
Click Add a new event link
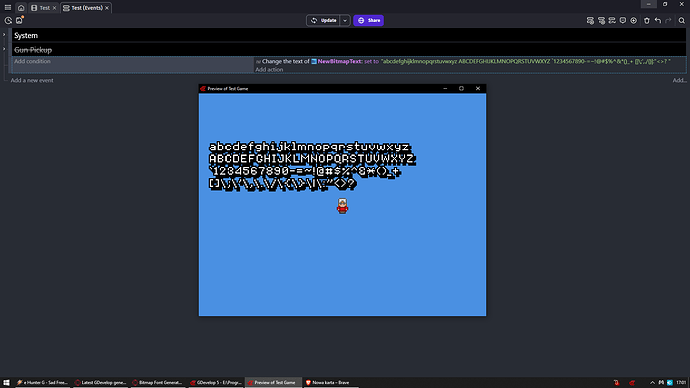[x=32, y=80]
